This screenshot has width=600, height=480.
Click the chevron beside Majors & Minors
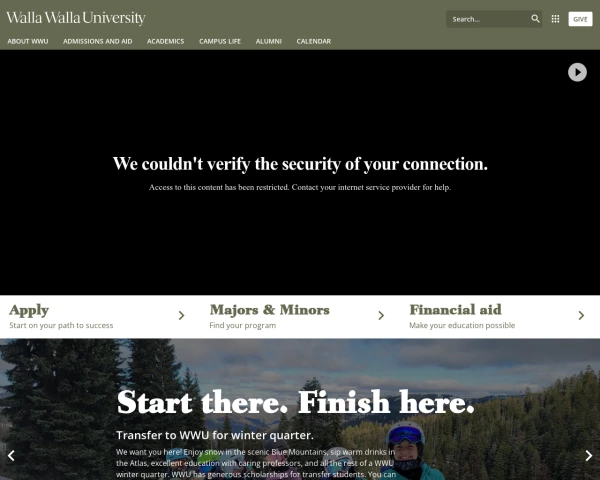tap(381, 315)
